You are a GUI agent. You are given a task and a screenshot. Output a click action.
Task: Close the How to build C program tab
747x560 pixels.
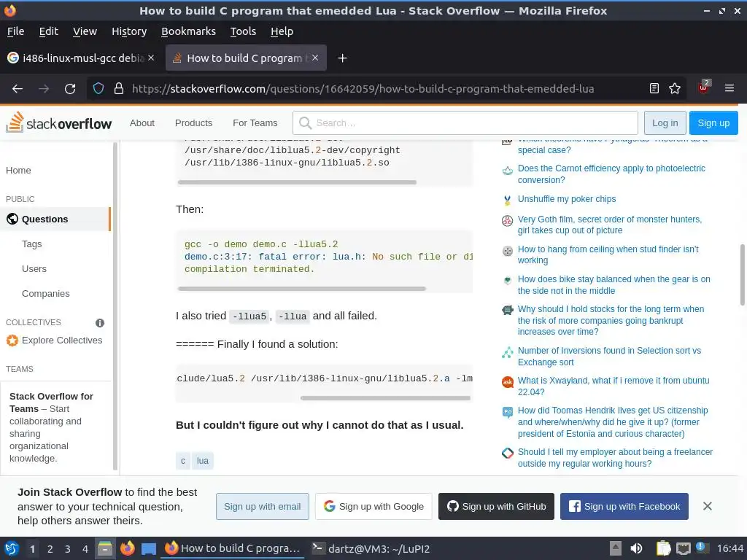[315, 58]
